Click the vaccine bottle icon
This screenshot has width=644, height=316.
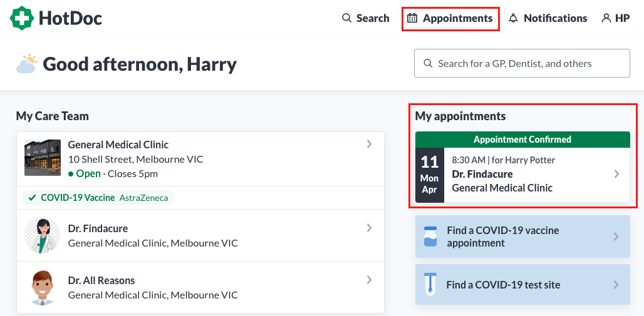[430, 237]
